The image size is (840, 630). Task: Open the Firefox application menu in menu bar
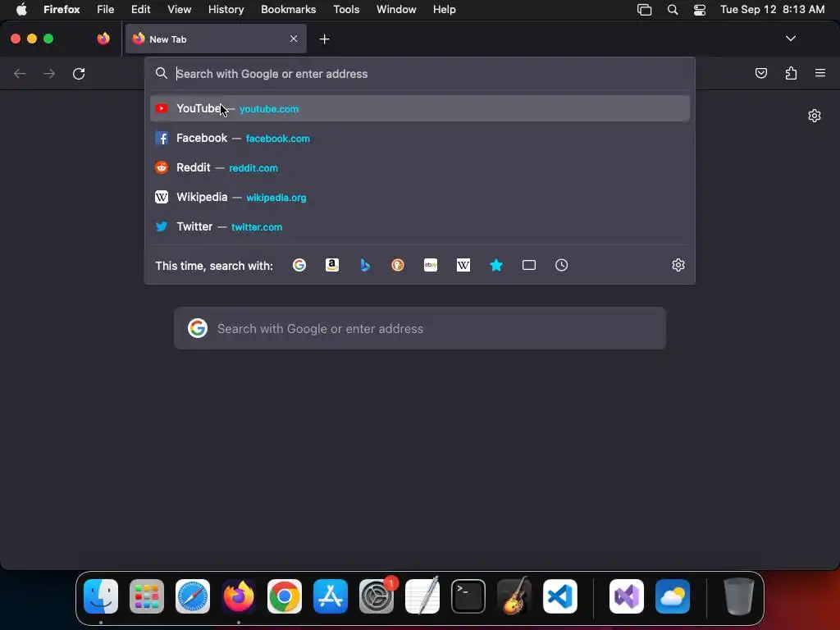(62, 9)
